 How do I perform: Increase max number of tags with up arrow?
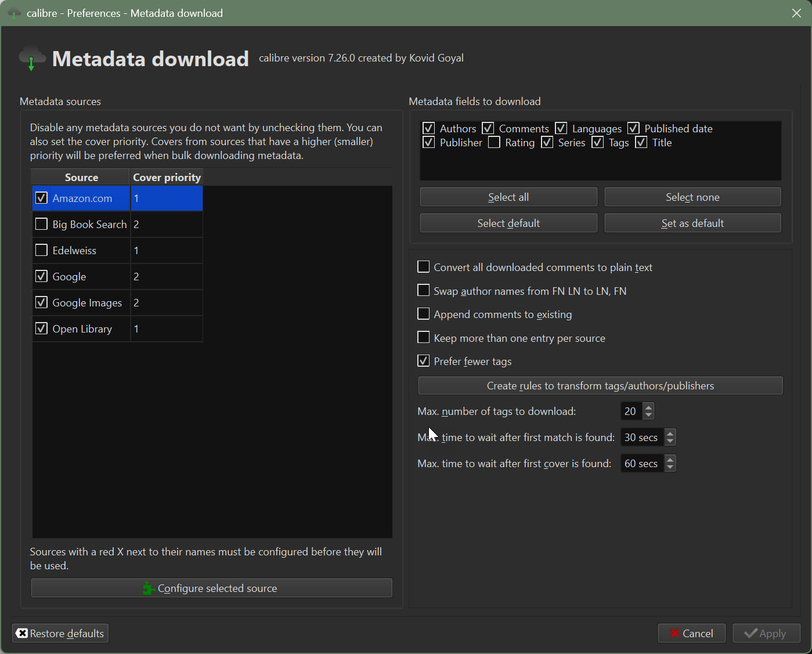(x=649, y=407)
